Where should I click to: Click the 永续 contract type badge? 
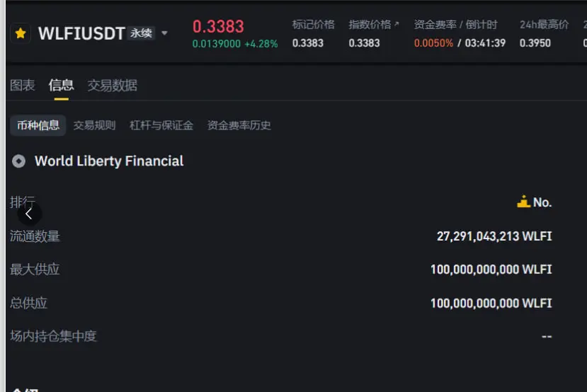click(x=141, y=33)
